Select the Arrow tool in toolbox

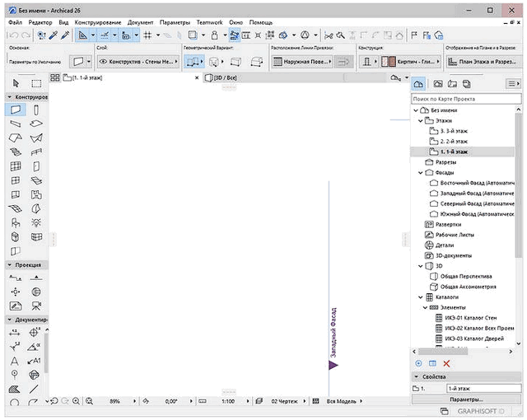16,83
